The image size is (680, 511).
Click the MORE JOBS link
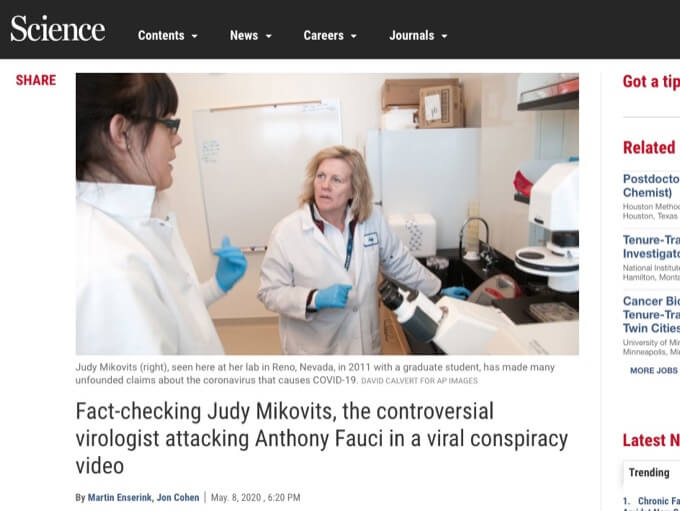[x=654, y=371]
